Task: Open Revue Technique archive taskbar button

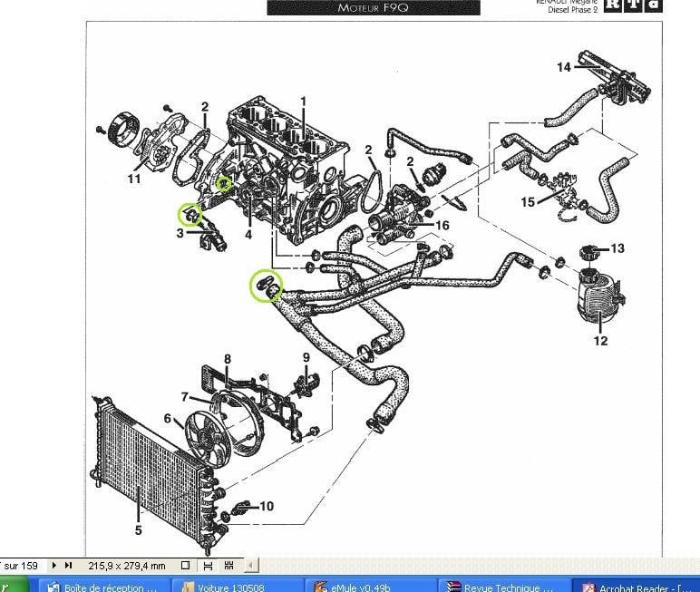Action: tap(503, 586)
